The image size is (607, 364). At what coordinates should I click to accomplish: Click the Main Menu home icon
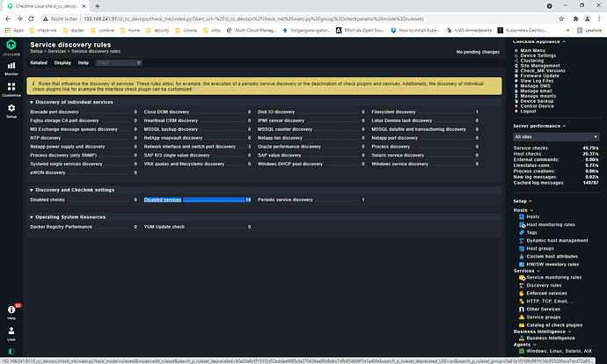(x=516, y=50)
